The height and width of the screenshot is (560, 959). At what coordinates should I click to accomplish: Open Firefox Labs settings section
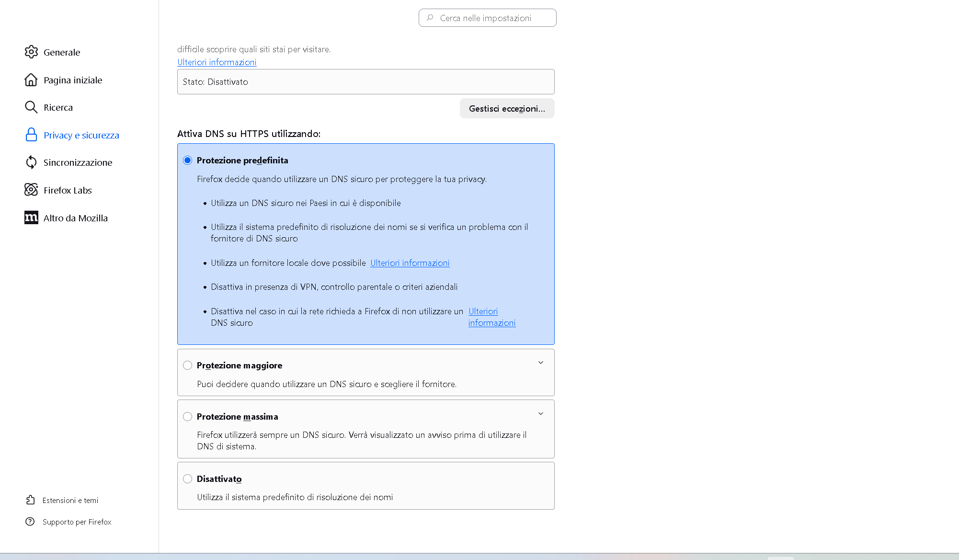pos(68,190)
